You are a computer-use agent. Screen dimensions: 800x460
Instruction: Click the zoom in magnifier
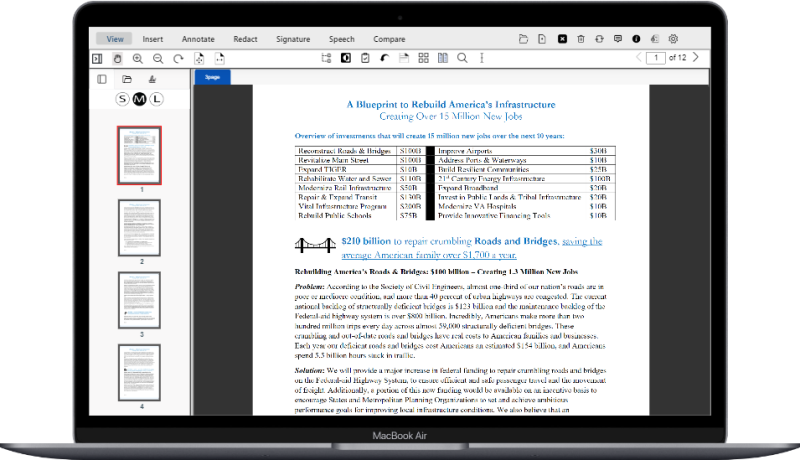point(138,59)
